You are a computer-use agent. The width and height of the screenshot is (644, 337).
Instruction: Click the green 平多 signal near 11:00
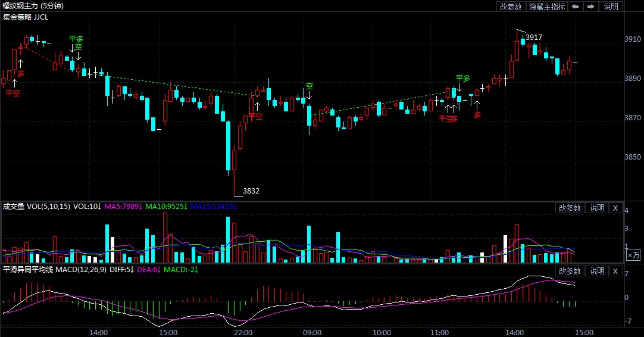pos(462,78)
